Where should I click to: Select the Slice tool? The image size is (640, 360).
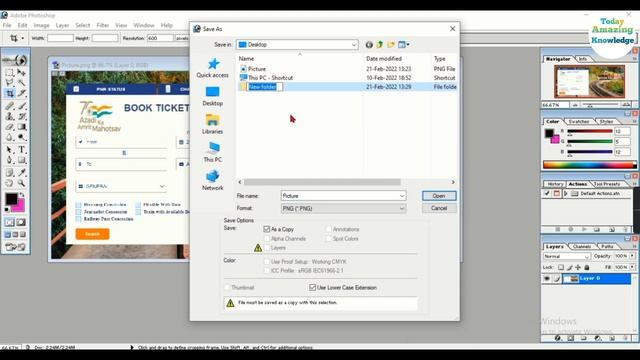[22, 93]
